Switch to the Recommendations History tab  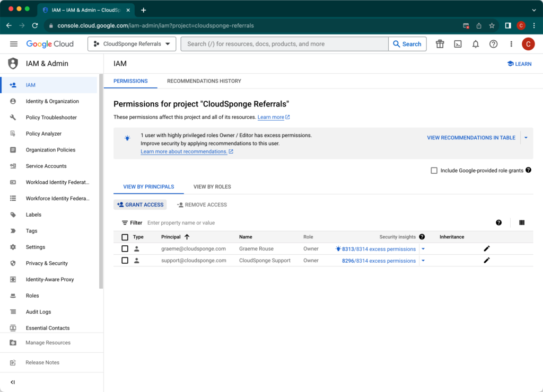(204, 81)
